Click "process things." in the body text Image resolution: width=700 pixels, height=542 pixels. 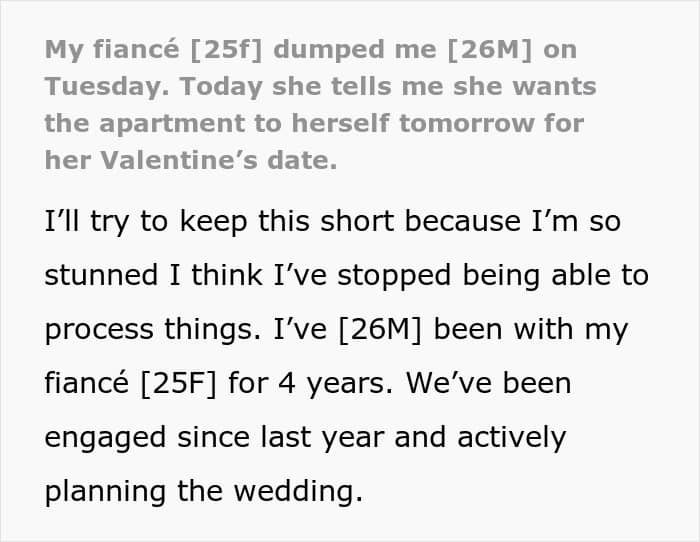point(153,330)
